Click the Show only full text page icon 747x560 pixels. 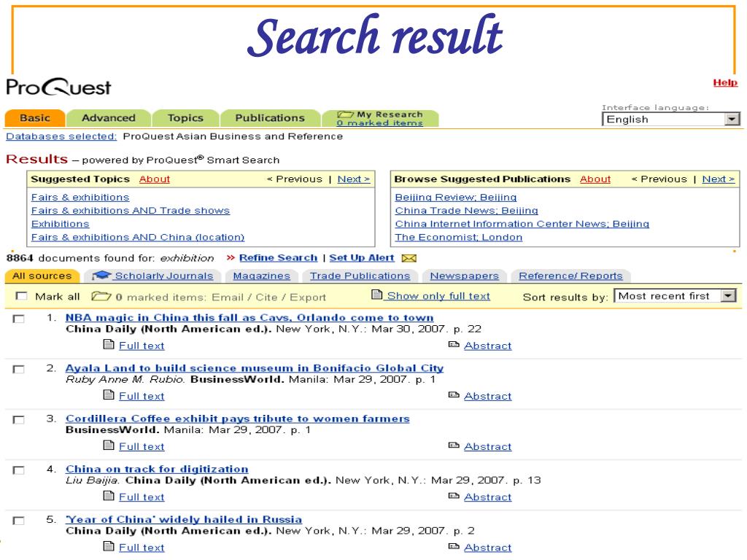click(377, 295)
